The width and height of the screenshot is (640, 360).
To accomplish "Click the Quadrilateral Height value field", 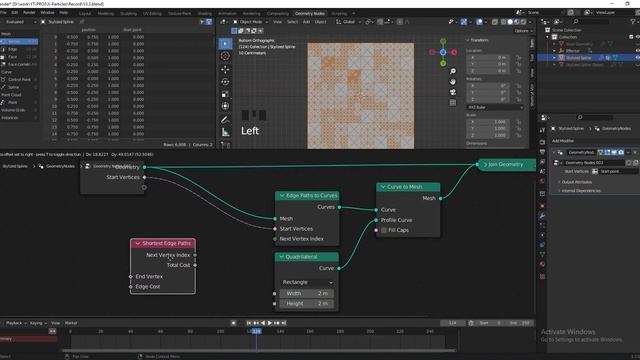I will 307,304.
